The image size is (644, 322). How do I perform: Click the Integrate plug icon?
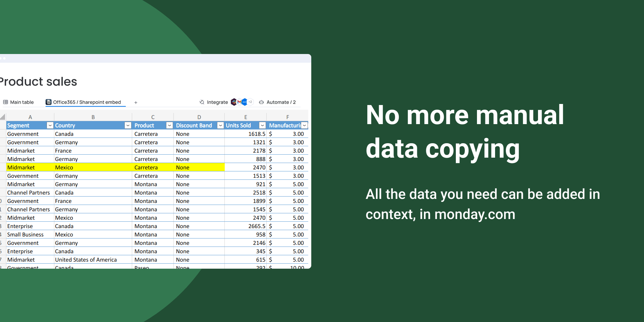202,102
